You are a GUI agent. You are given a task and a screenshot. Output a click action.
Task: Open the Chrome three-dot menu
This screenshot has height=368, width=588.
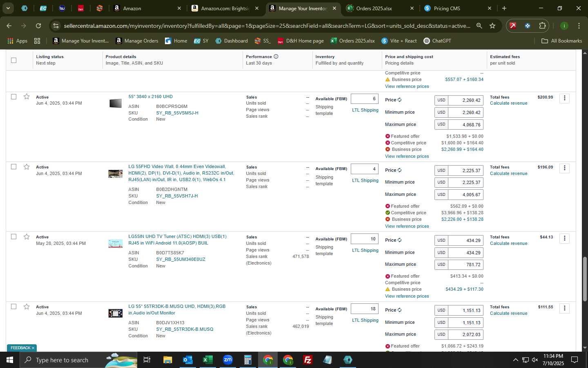[579, 26]
